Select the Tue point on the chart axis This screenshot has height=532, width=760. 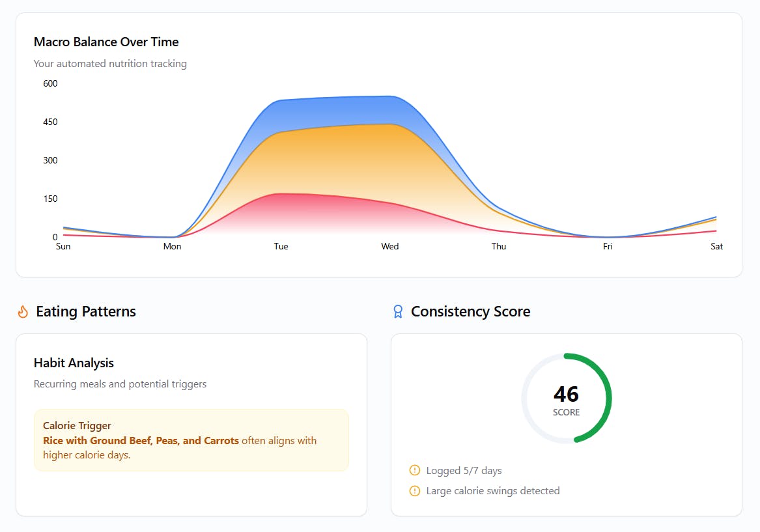(x=281, y=246)
